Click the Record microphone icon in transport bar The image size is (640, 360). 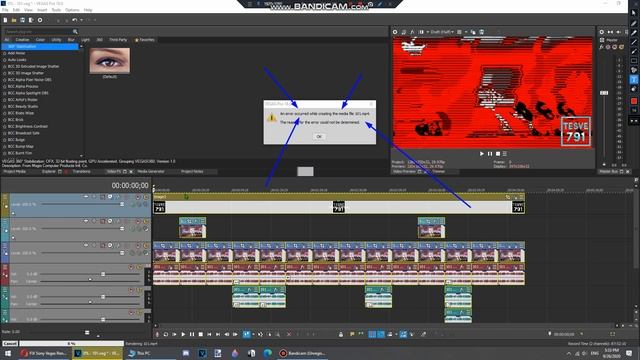click(157, 334)
